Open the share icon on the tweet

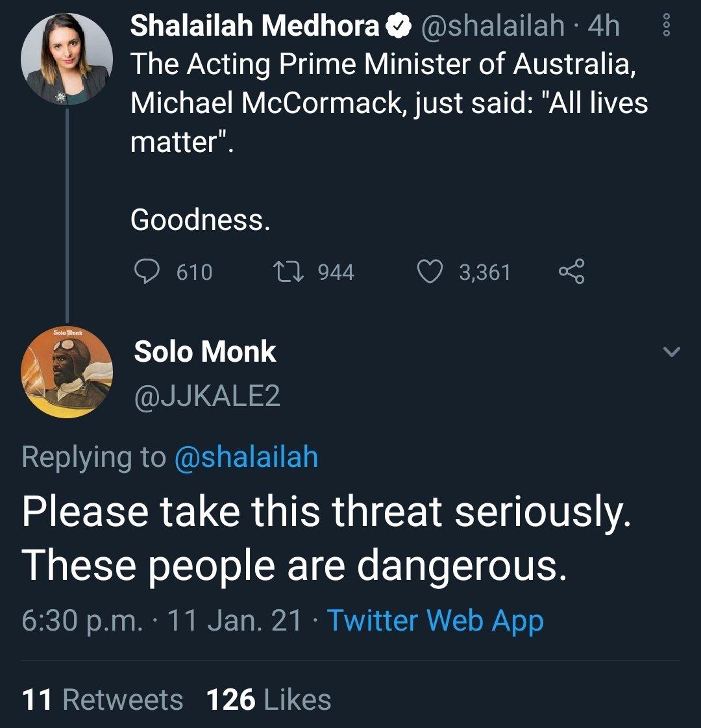click(572, 271)
